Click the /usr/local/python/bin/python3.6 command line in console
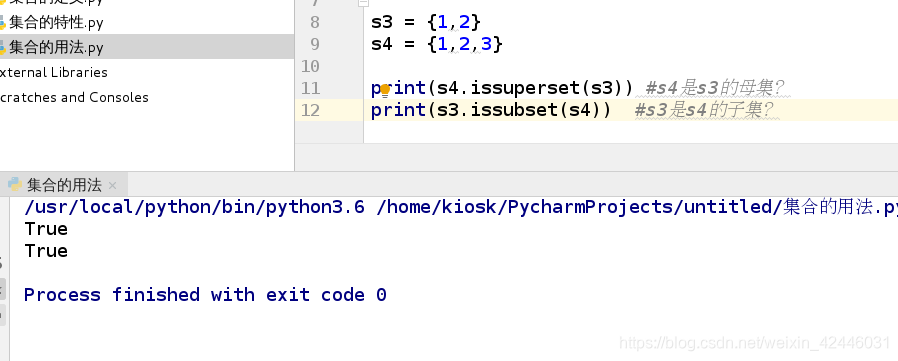This screenshot has width=898, height=361. click(x=460, y=207)
